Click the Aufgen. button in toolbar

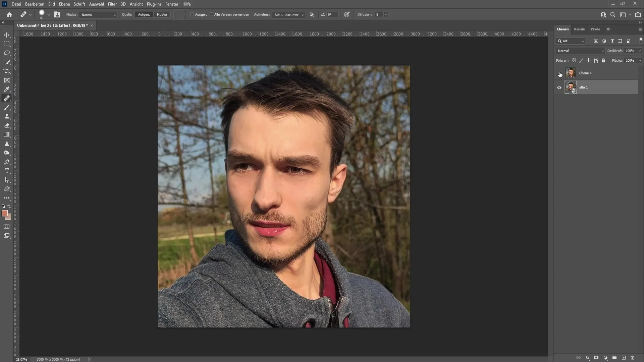click(x=144, y=15)
